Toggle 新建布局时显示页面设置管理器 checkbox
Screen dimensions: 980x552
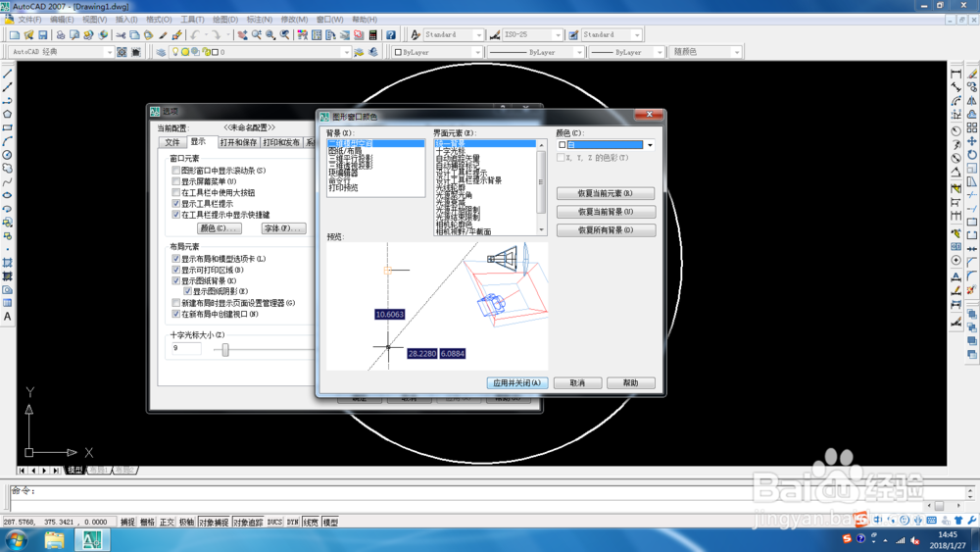pyautogui.click(x=175, y=303)
